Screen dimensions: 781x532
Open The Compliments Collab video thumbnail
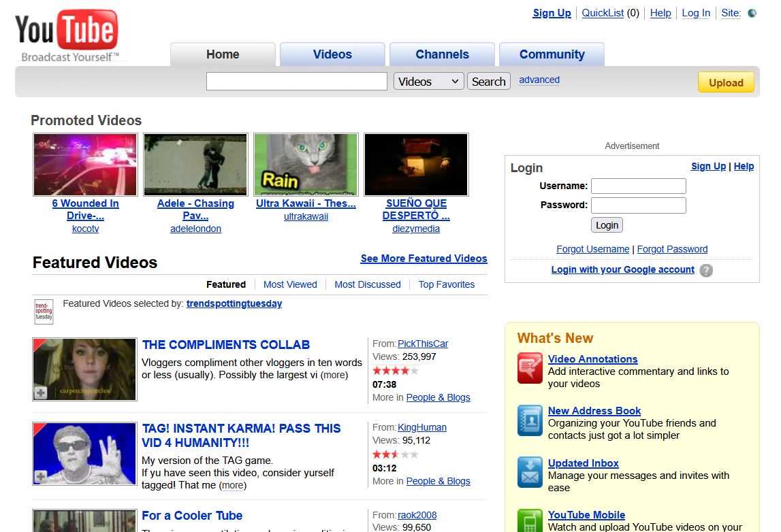(x=84, y=369)
